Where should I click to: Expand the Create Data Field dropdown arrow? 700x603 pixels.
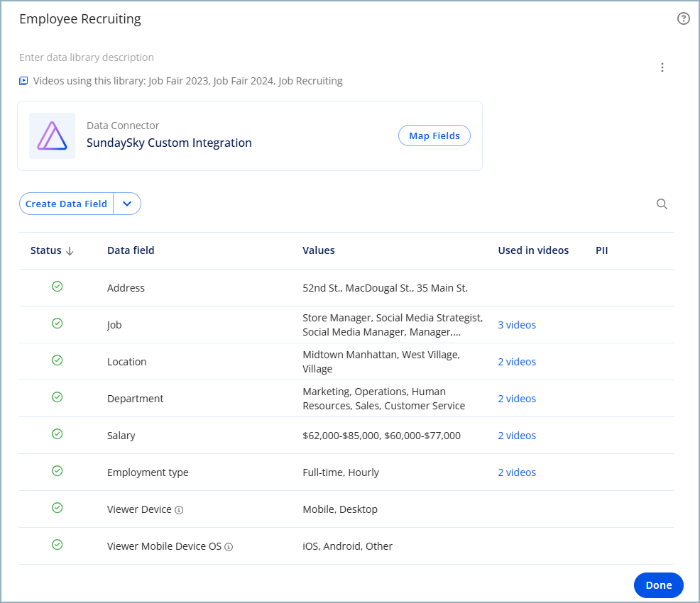[x=127, y=204]
